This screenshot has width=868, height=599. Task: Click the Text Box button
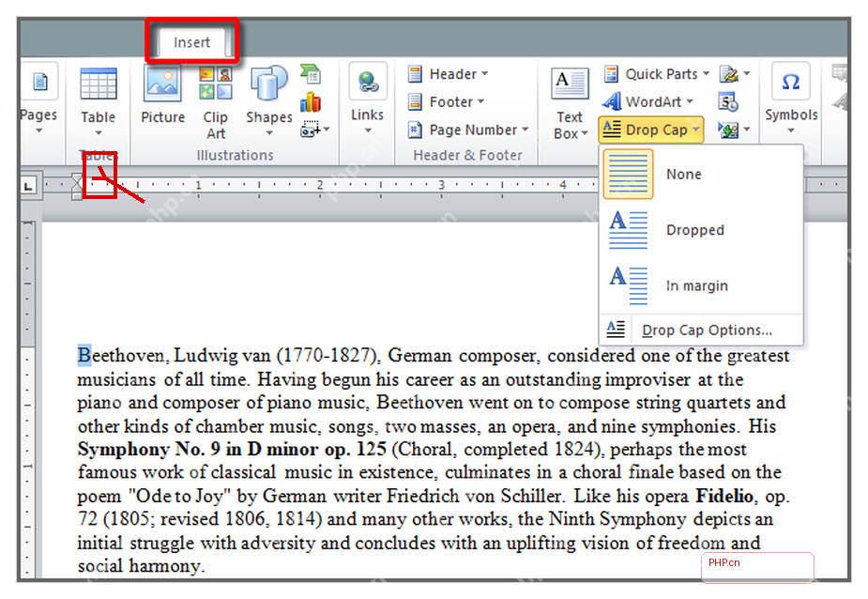[570, 103]
